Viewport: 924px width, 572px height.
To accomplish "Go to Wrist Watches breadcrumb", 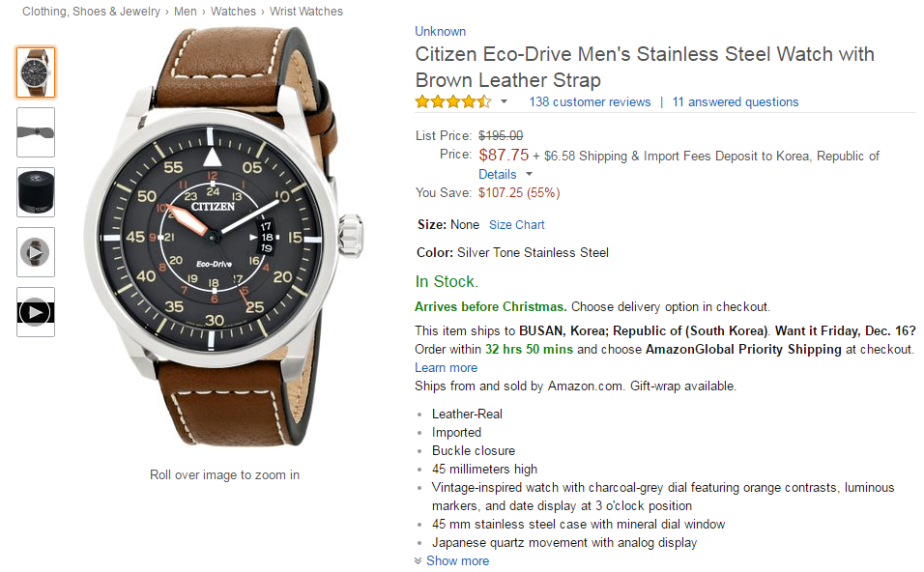I will click(x=306, y=12).
